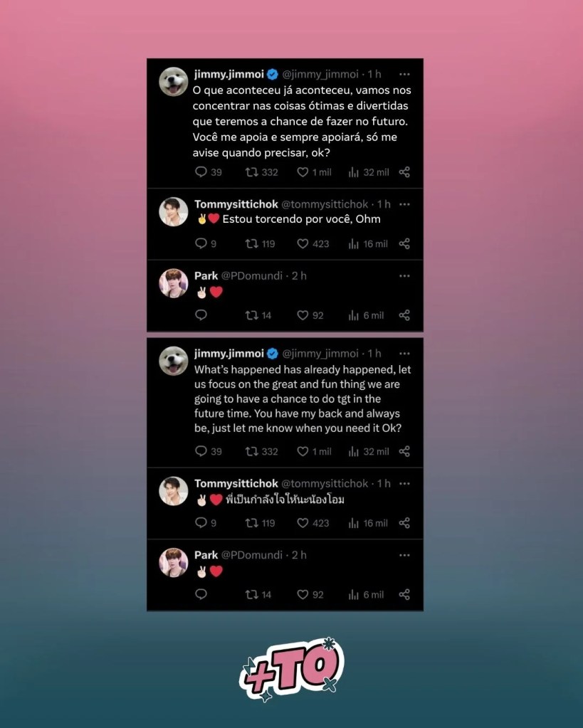Screen dimensions: 583x728
Task: Open Park's profile picture in upper tweet
Action: click(x=173, y=283)
